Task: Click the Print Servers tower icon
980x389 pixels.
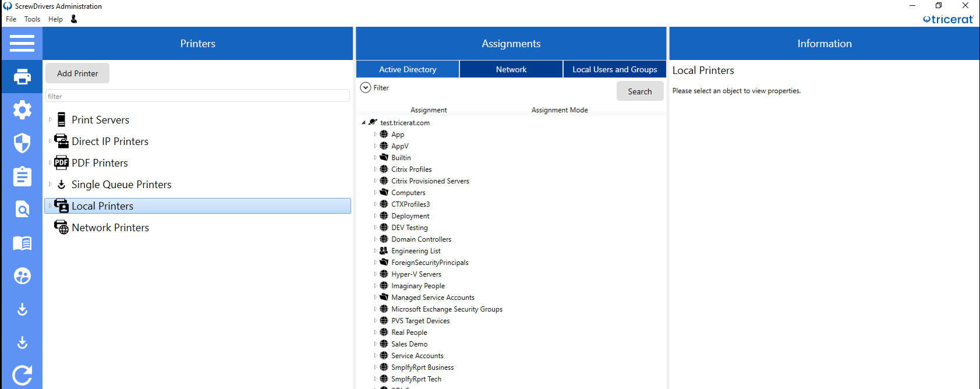Action: click(61, 119)
